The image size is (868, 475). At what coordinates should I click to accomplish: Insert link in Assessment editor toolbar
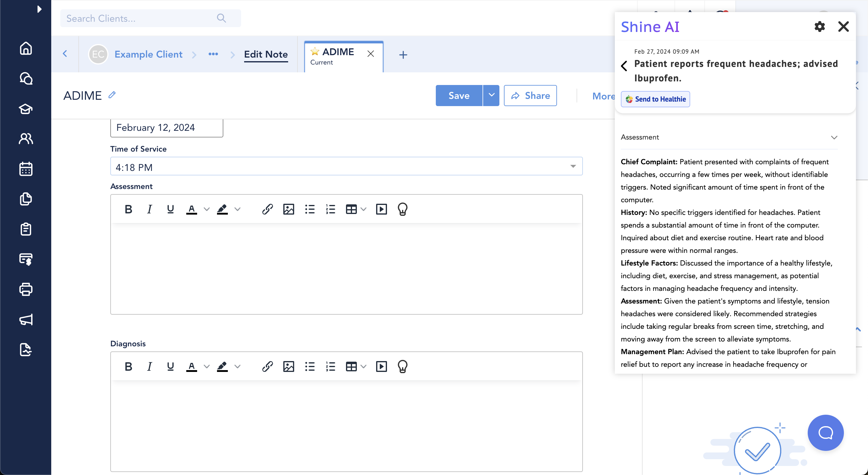(x=267, y=209)
